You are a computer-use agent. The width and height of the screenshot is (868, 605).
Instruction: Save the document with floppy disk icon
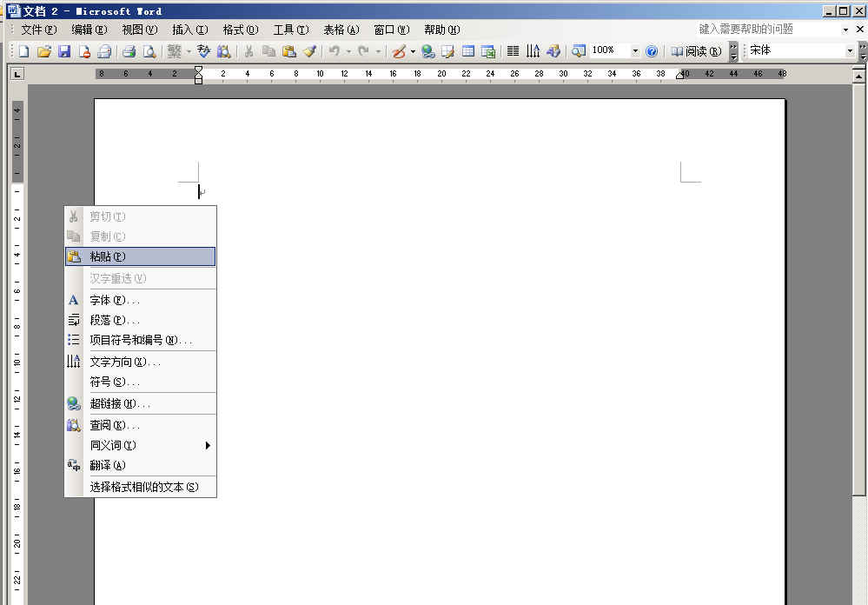coord(63,51)
